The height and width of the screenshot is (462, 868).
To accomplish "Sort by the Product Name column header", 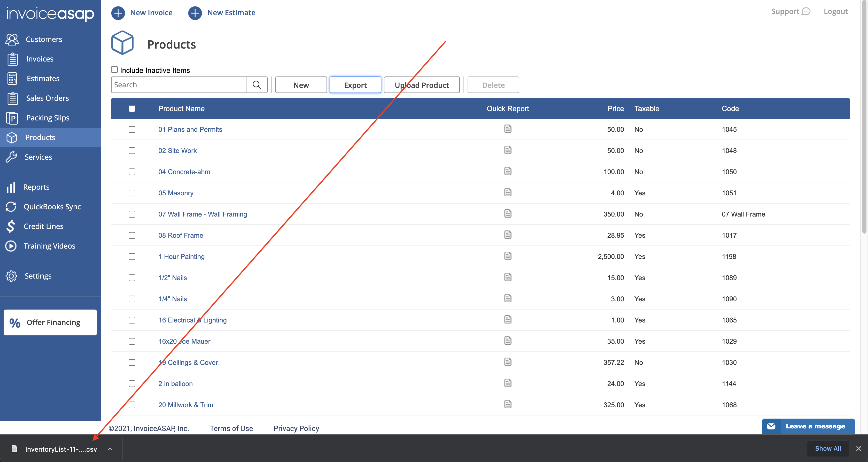I will click(x=181, y=109).
